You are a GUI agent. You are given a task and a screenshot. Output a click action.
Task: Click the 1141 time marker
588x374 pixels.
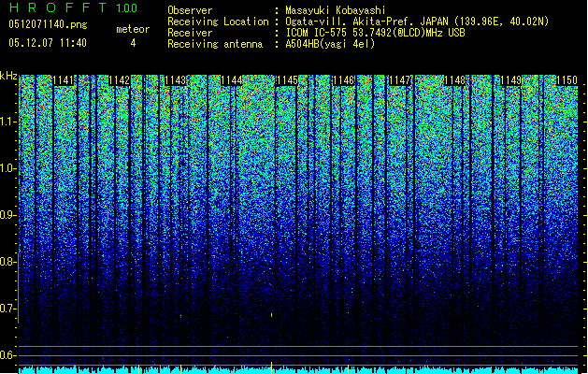pos(64,80)
